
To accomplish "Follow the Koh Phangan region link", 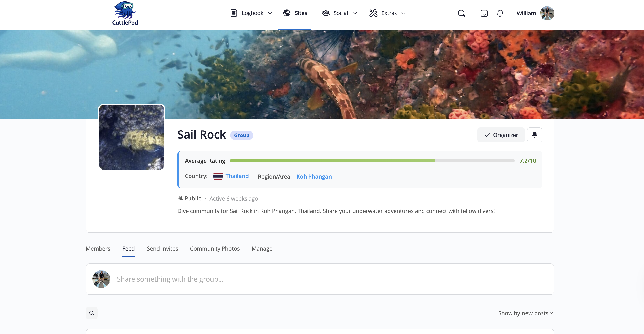I will (x=314, y=177).
